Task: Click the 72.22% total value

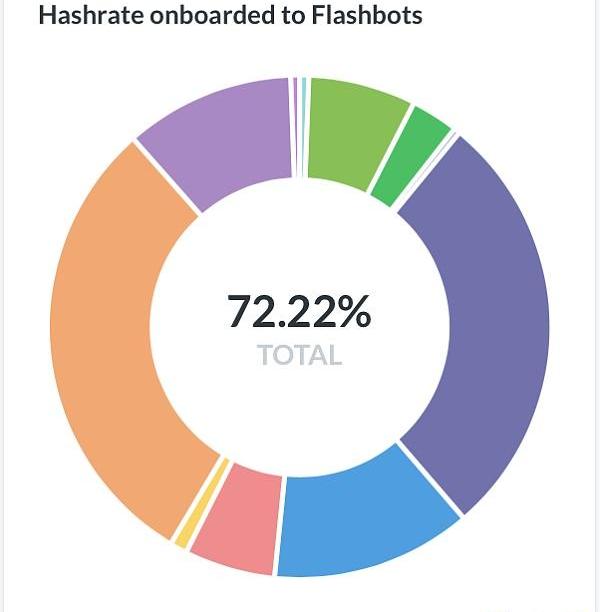Action: click(299, 311)
